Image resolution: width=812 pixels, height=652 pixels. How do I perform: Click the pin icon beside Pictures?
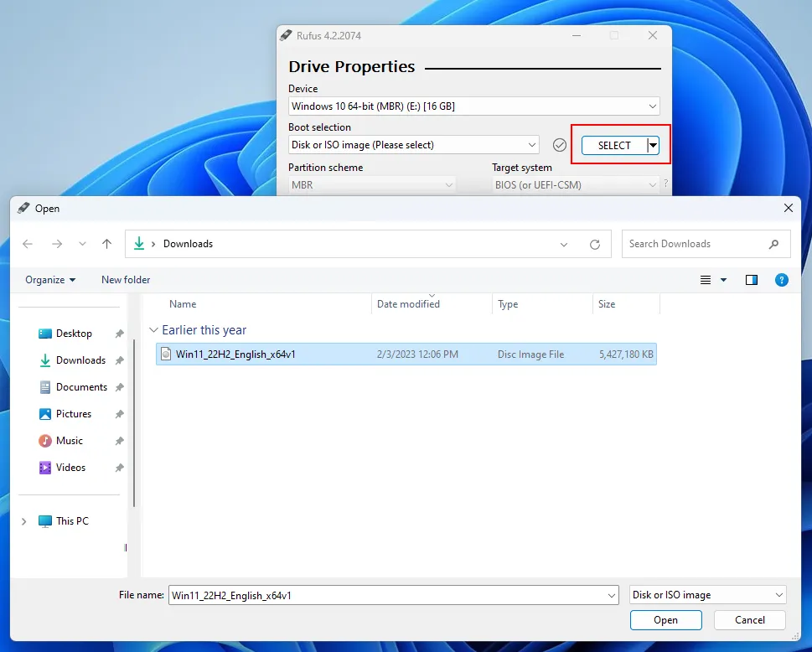click(120, 414)
